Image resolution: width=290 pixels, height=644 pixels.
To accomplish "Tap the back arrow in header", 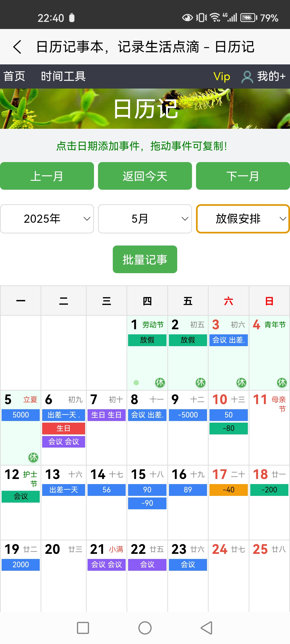I will coord(17,47).
